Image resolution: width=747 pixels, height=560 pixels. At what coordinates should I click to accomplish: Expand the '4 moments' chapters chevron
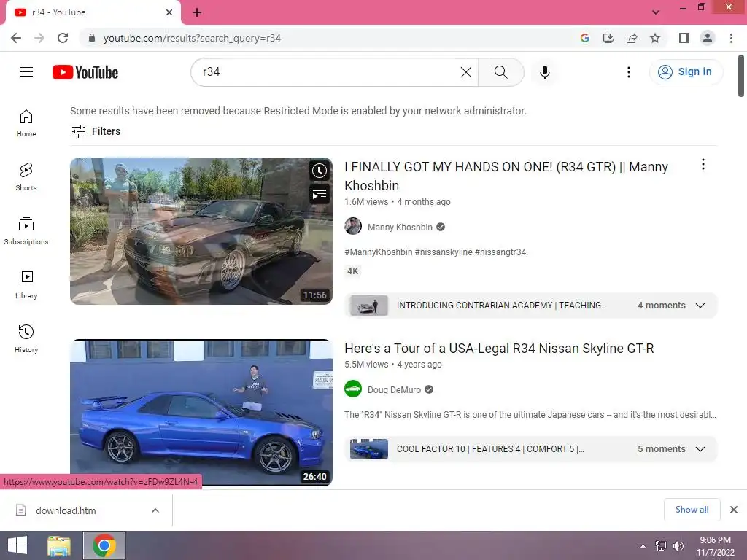point(700,306)
